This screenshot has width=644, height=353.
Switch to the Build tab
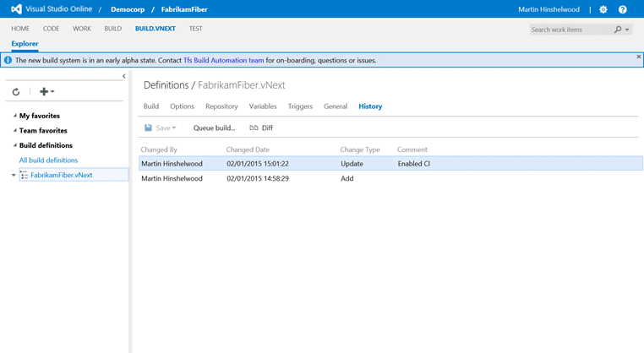[x=151, y=106]
